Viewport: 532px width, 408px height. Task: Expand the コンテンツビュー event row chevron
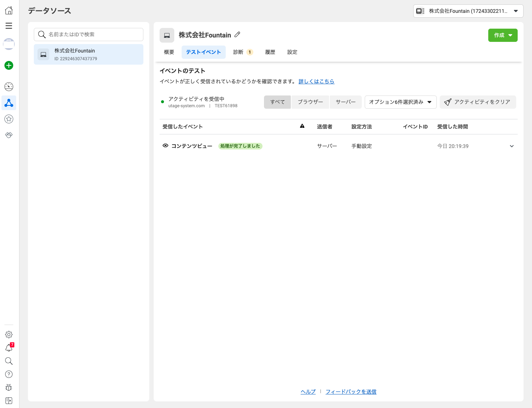511,146
